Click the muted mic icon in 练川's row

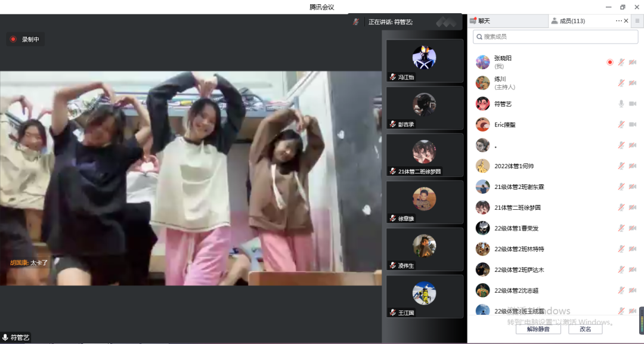tap(621, 83)
